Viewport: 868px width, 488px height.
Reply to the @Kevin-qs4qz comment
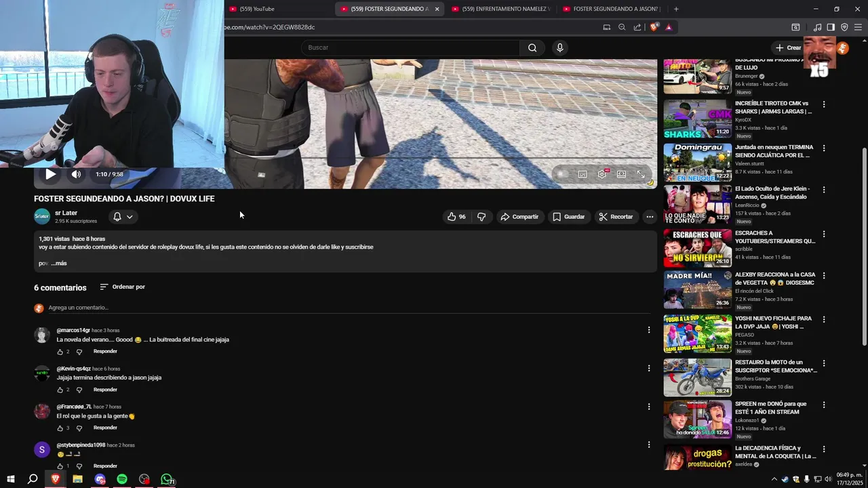click(105, 390)
